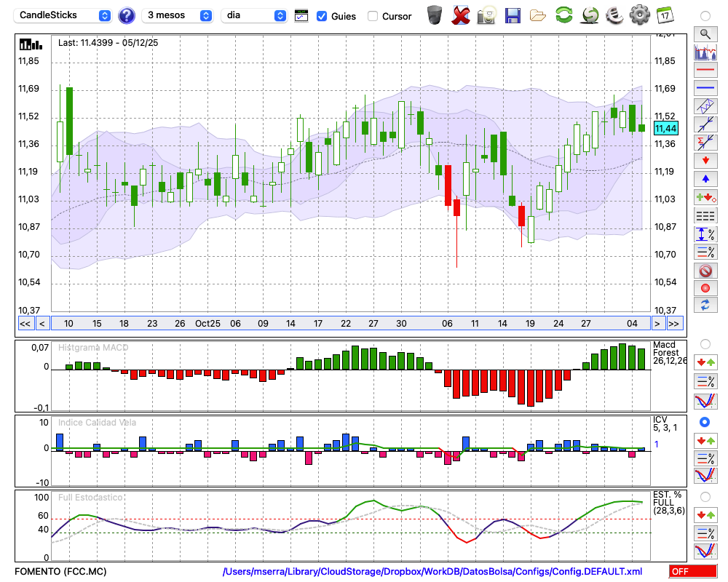Click the red prohibited circle icon
The width and height of the screenshot is (728, 582).
pyautogui.click(x=705, y=270)
